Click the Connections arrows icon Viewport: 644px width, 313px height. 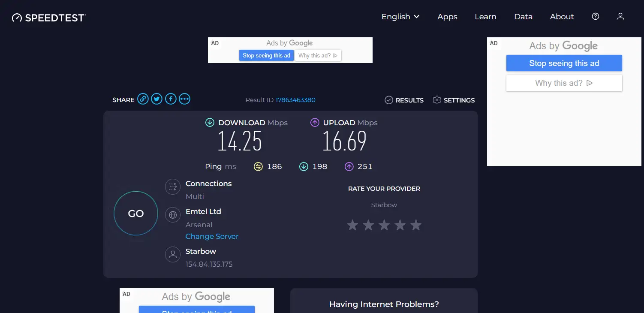pos(173,187)
